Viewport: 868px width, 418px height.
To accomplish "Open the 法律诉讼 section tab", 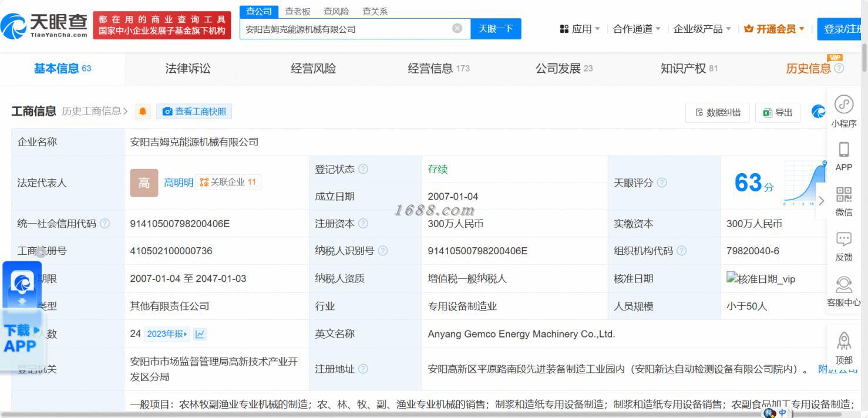I will tap(188, 69).
